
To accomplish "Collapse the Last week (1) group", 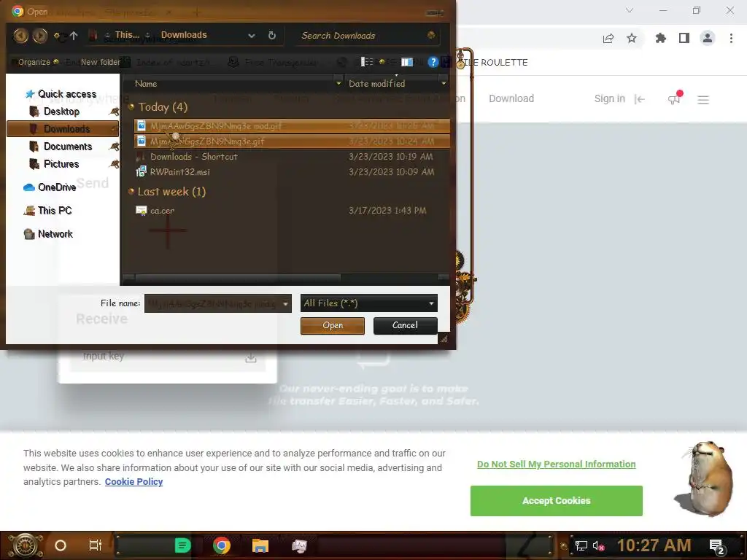I will click(131, 192).
